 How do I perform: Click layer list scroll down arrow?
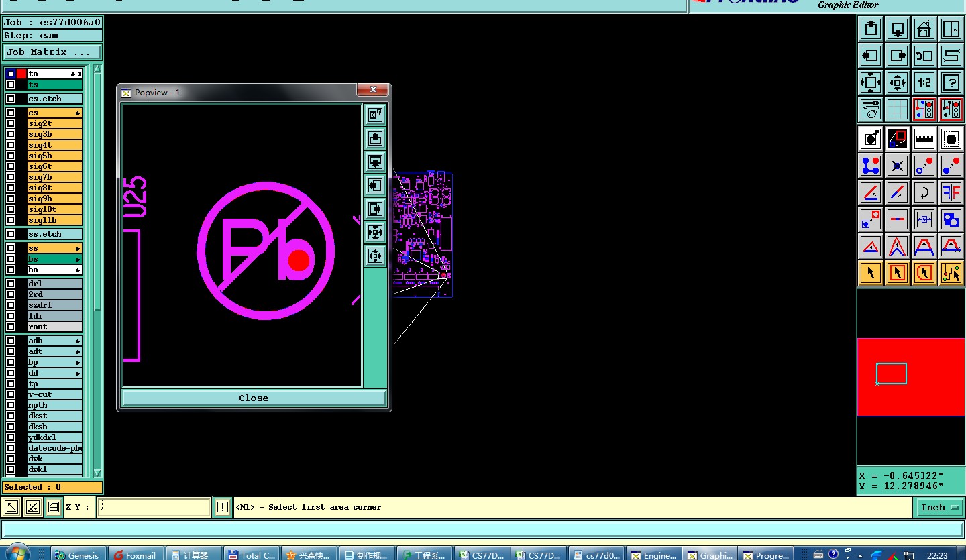coord(97,473)
